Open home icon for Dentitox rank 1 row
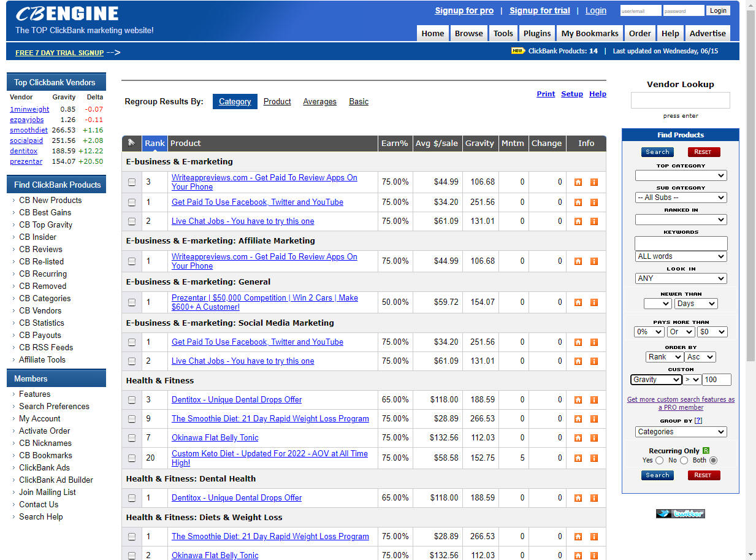This screenshot has height=560, width=756. click(578, 498)
